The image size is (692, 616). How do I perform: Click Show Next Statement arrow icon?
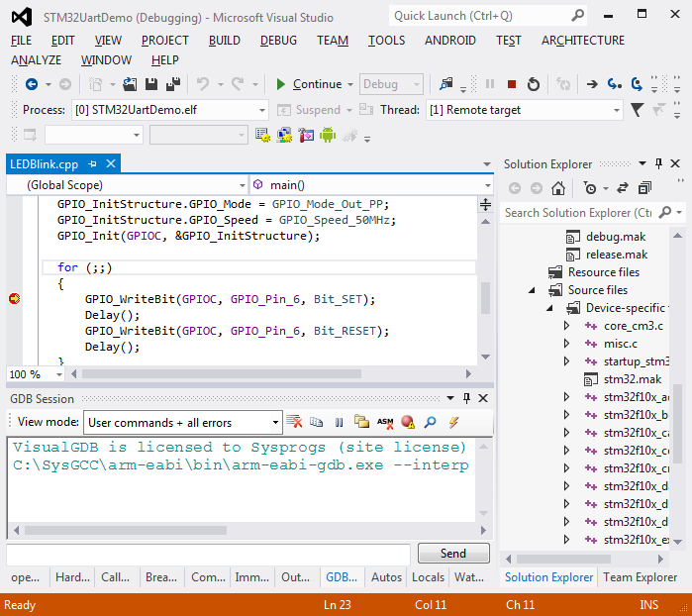(592, 84)
